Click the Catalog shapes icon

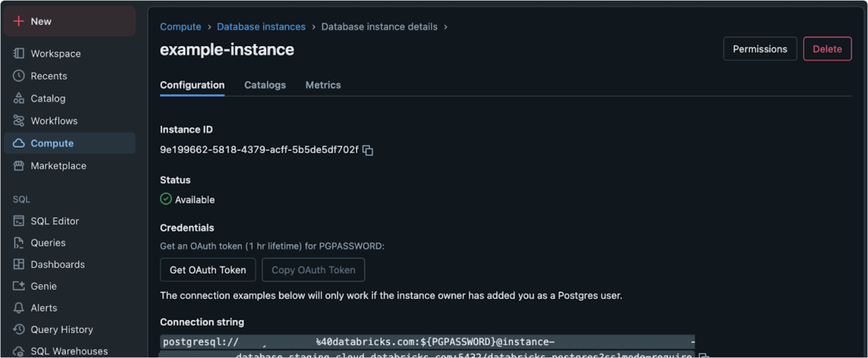[18, 98]
